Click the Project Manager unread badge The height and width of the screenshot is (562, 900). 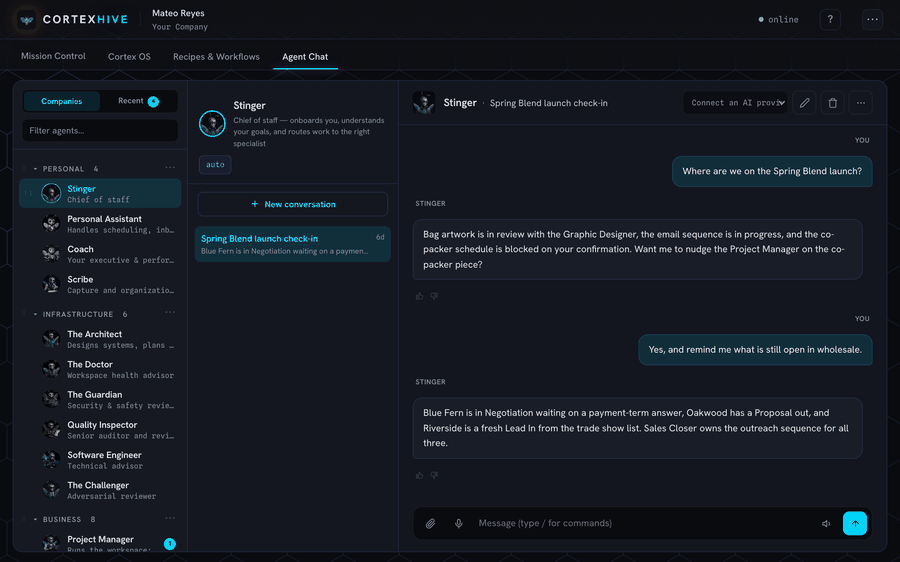pyautogui.click(x=169, y=544)
